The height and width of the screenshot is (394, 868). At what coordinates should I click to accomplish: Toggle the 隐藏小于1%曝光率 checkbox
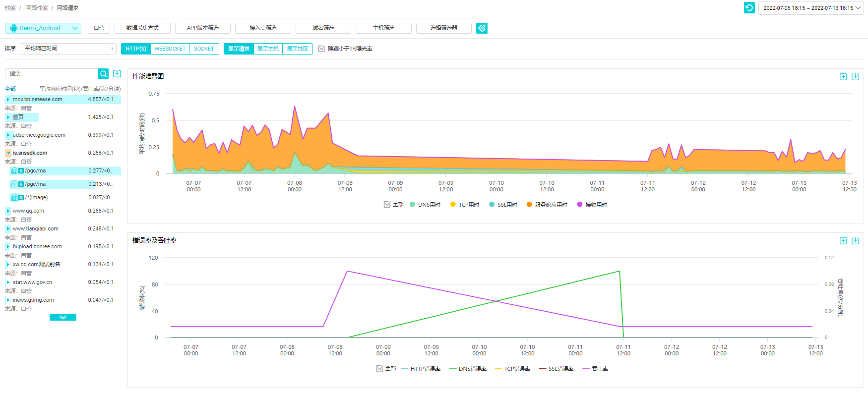coord(322,49)
